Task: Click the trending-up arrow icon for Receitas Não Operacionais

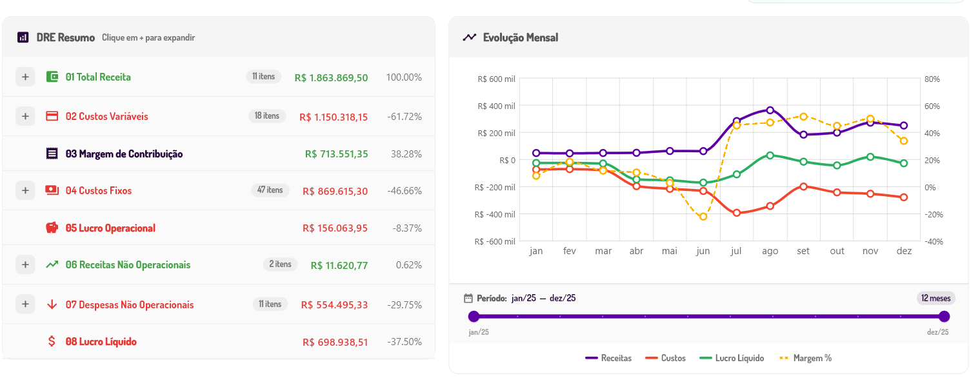Action: [x=52, y=264]
